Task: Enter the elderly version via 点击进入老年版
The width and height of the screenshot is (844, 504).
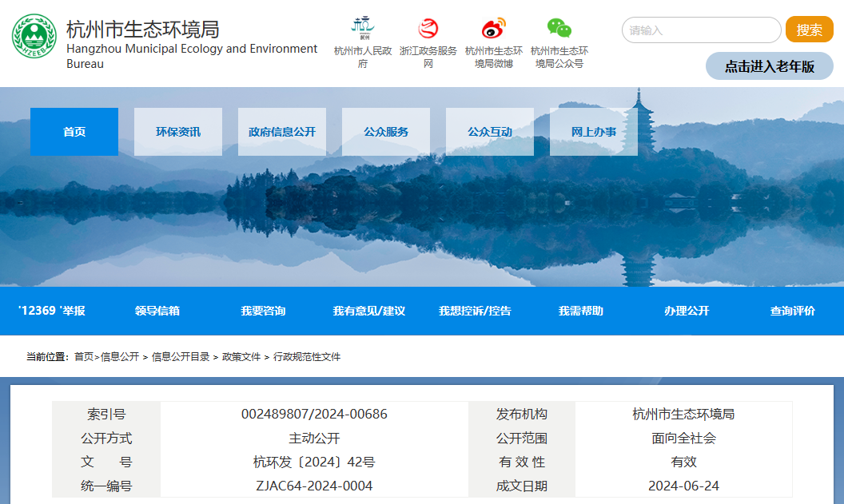Action: pyautogui.click(x=769, y=66)
